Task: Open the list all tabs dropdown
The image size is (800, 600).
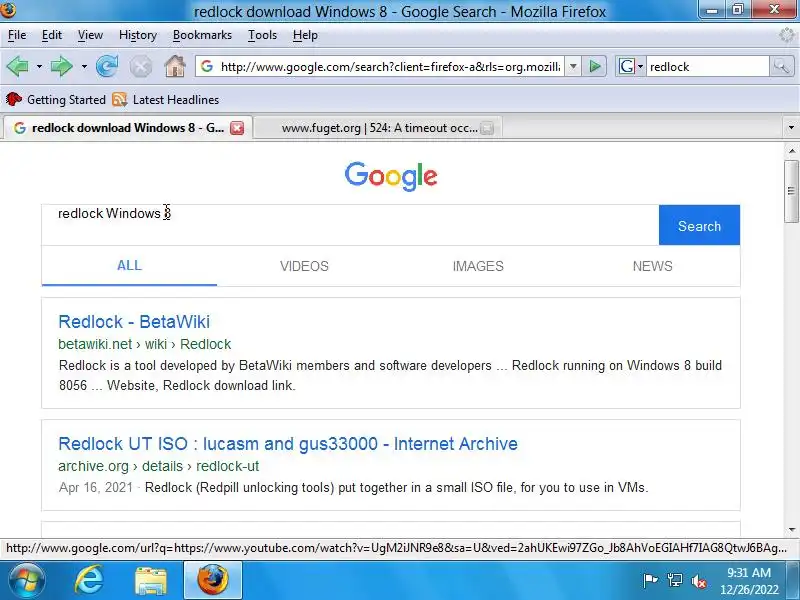Action: pyautogui.click(x=791, y=128)
